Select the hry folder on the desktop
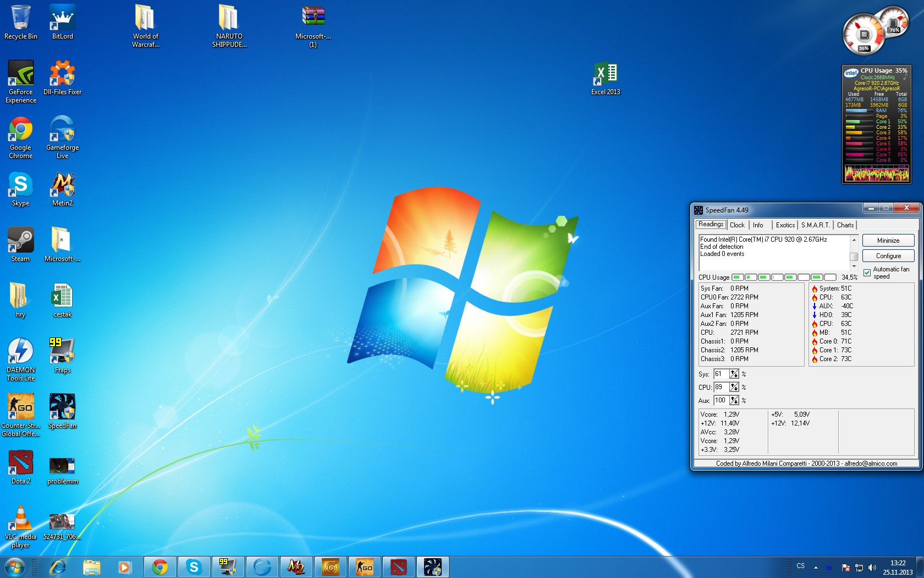The width and height of the screenshot is (924, 578). [x=21, y=300]
